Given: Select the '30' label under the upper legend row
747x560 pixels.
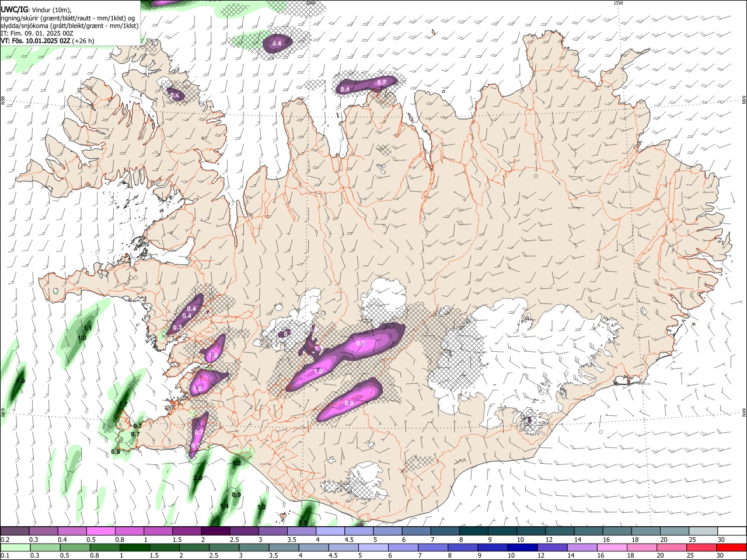Looking at the screenshot, I should (x=721, y=540).
